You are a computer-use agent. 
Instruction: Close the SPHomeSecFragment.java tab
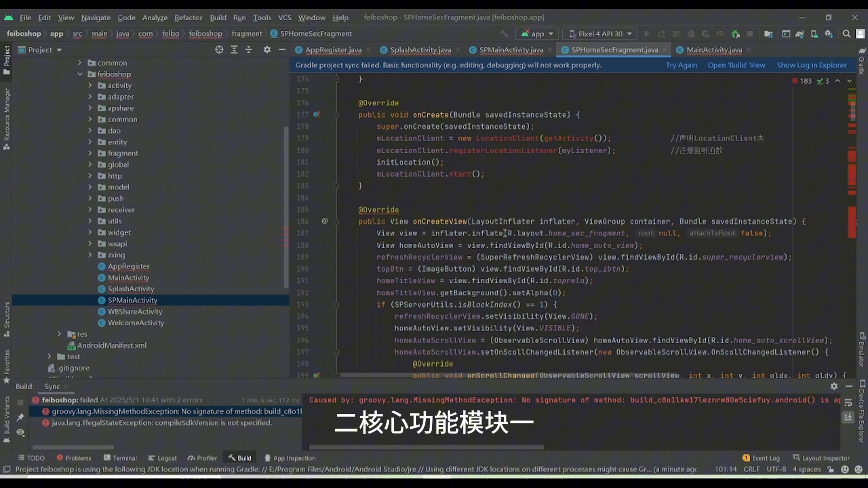[664, 50]
